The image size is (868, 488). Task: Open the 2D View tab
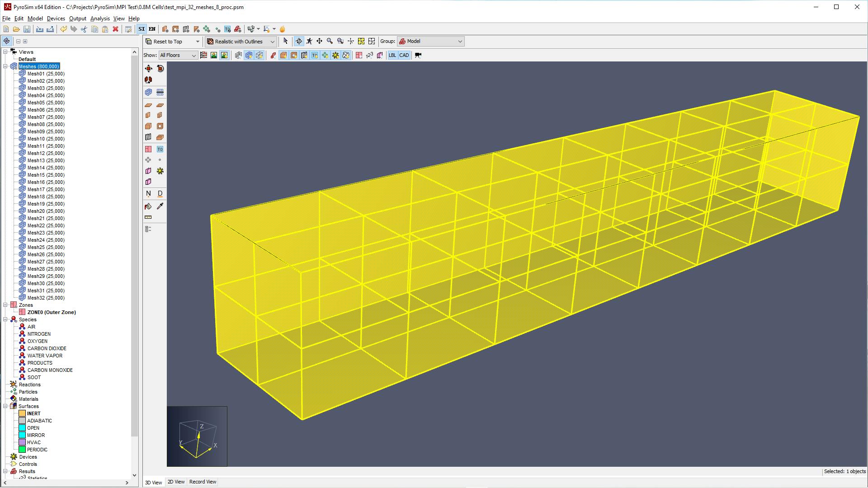pos(176,481)
